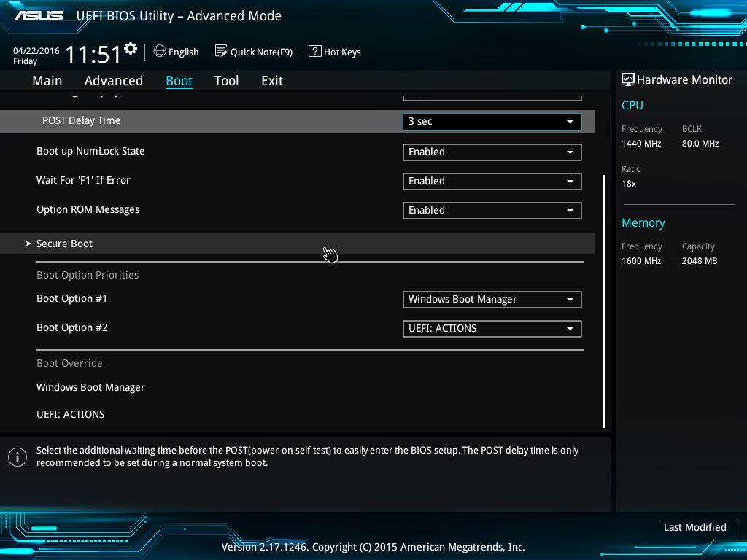747x560 pixels.
Task: Open the Boot Option #2 dropdown
Action: coord(492,329)
